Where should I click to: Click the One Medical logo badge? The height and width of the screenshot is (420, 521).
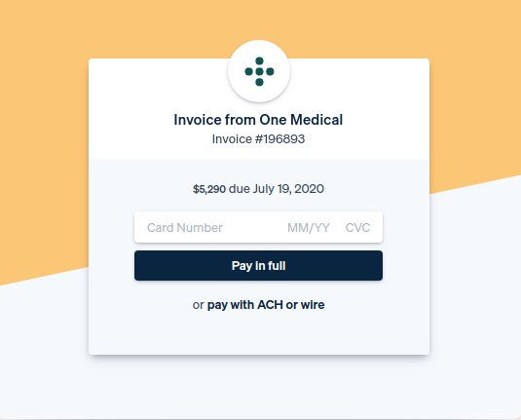[x=259, y=71]
